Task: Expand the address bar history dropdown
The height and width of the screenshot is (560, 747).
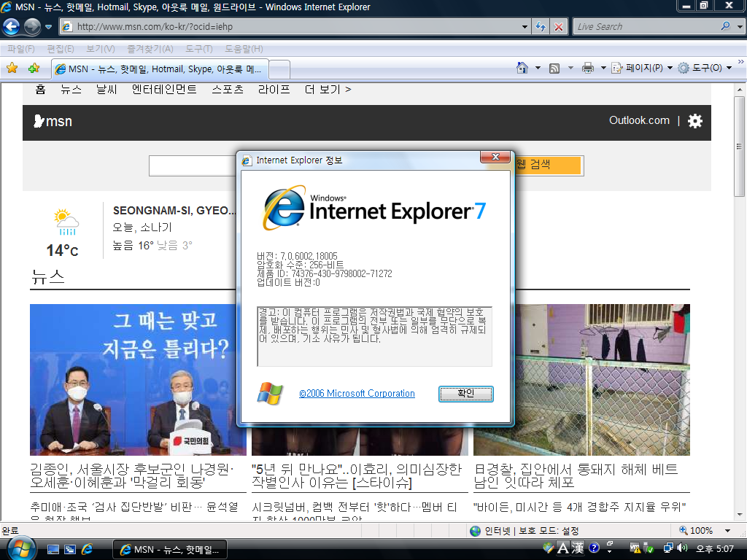Action: click(x=525, y=27)
